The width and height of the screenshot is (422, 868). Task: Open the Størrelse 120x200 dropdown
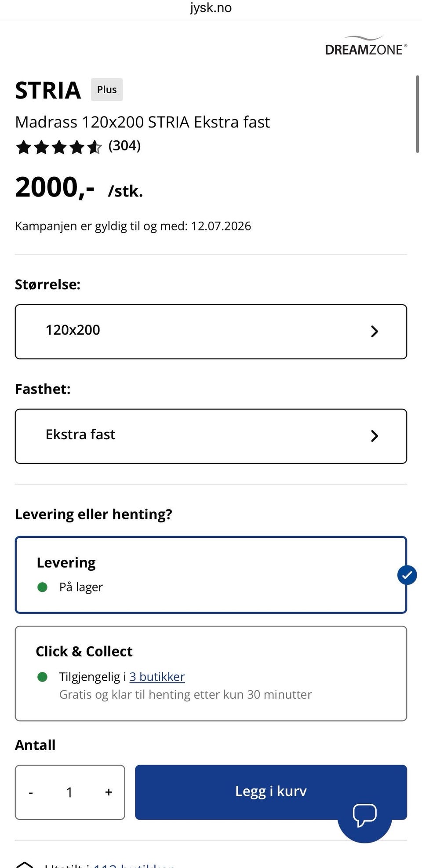tap(211, 332)
